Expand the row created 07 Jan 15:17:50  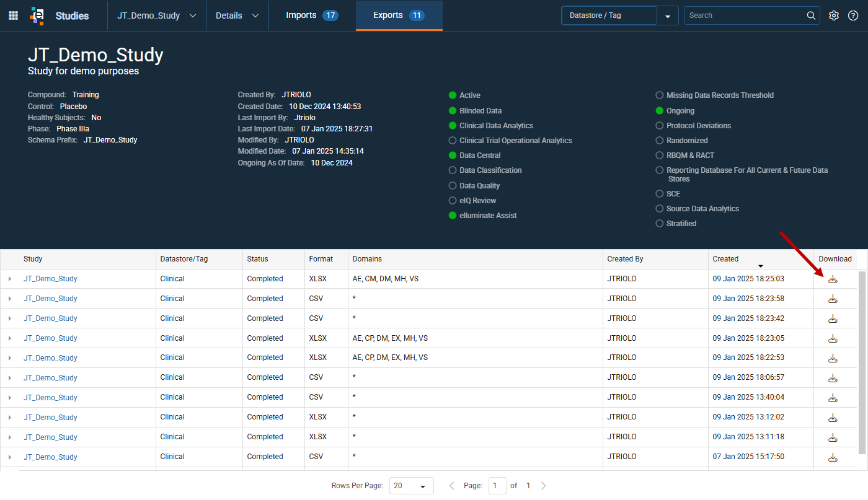tap(10, 457)
